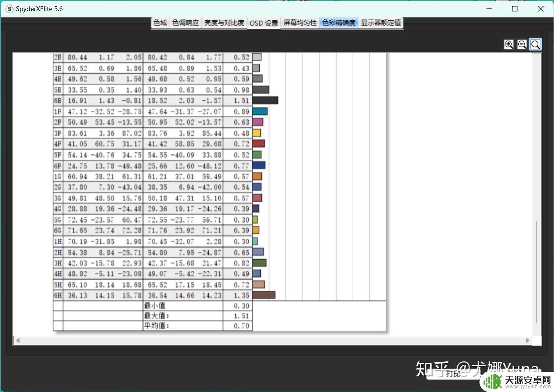Screen dimensions: 554x392
Task: Open the 亮度与对比度 tab
Action: pyautogui.click(x=224, y=23)
